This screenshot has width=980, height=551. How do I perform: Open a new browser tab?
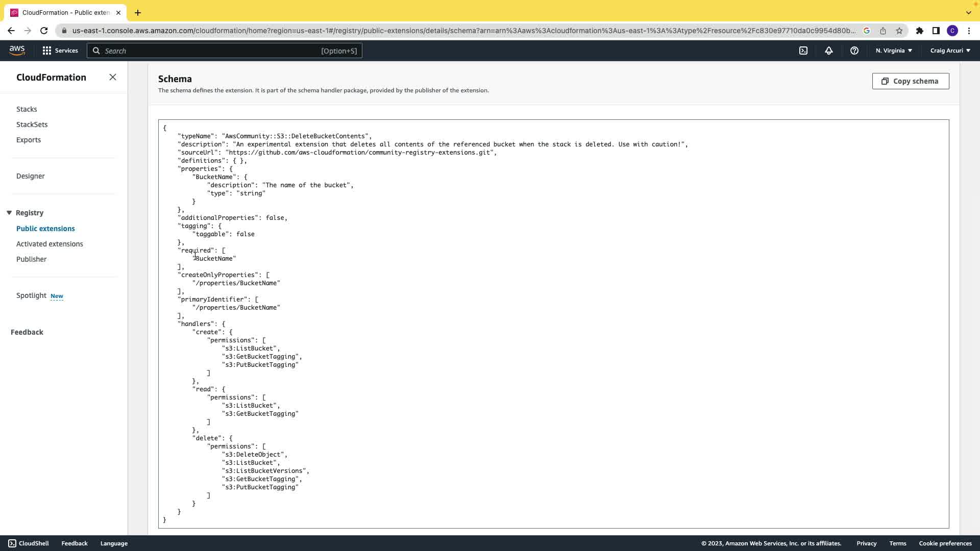[138, 13]
